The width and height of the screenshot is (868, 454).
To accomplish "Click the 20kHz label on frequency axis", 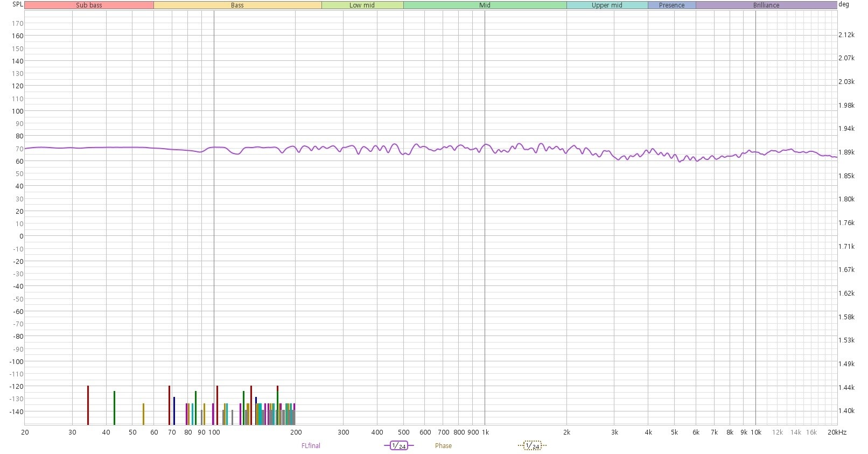I will [x=837, y=432].
